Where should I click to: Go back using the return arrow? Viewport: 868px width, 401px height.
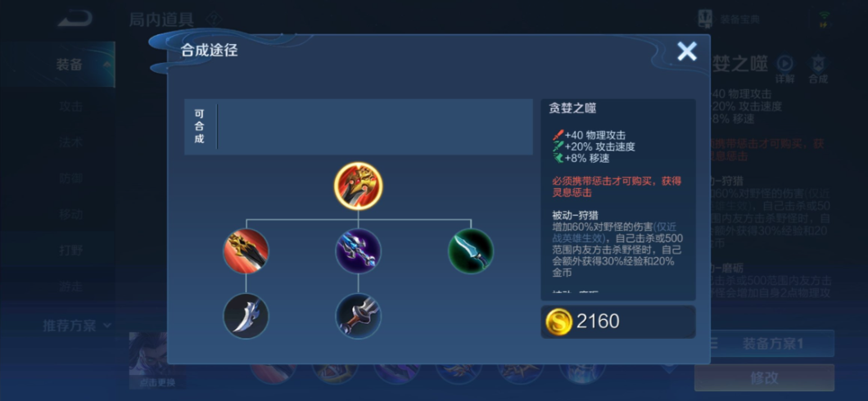pos(75,20)
